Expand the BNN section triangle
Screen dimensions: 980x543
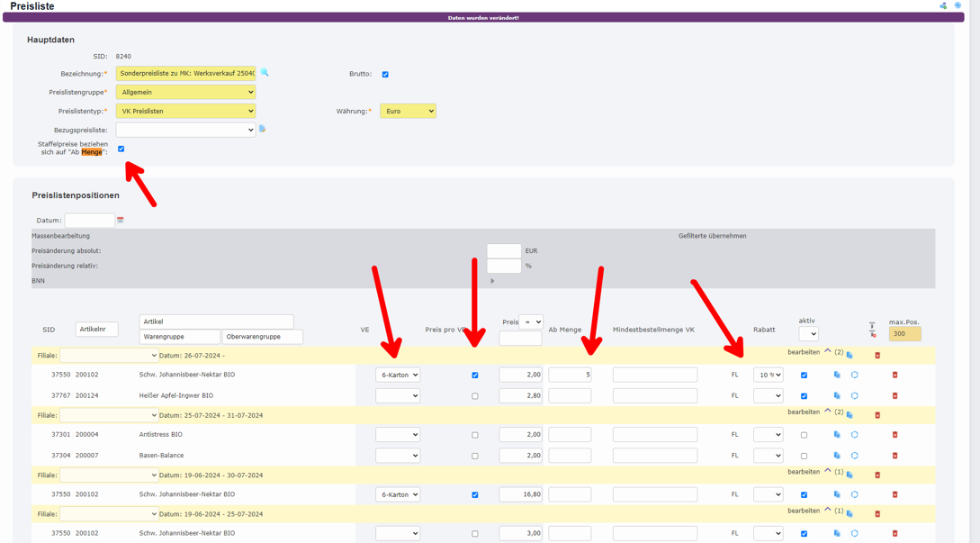pyautogui.click(x=492, y=281)
